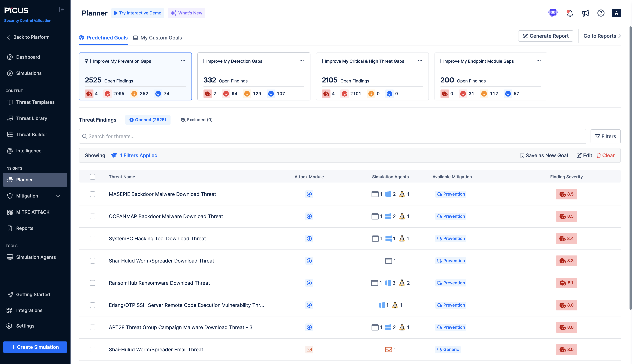Select all threats with header checkbox
This screenshot has width=632, height=364.
[93, 177]
